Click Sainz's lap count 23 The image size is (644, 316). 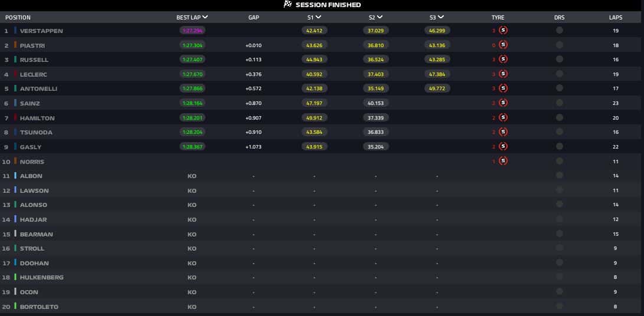pyautogui.click(x=616, y=103)
